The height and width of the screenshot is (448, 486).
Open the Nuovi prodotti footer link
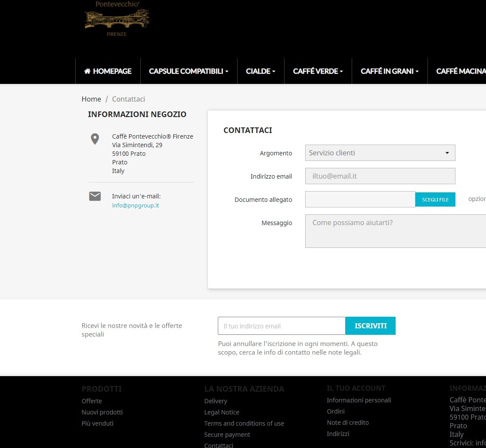coord(102,412)
